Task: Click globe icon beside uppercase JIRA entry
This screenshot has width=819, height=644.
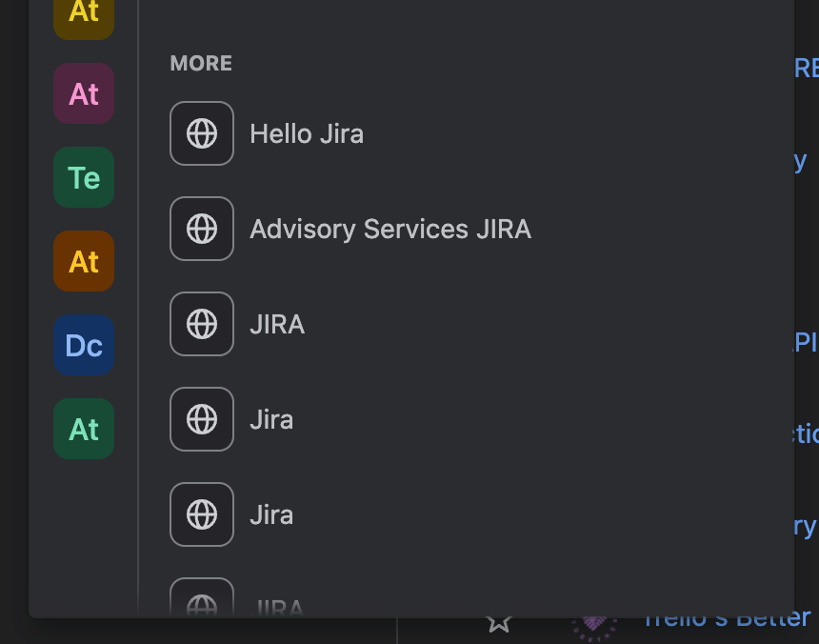Action: pyautogui.click(x=202, y=324)
